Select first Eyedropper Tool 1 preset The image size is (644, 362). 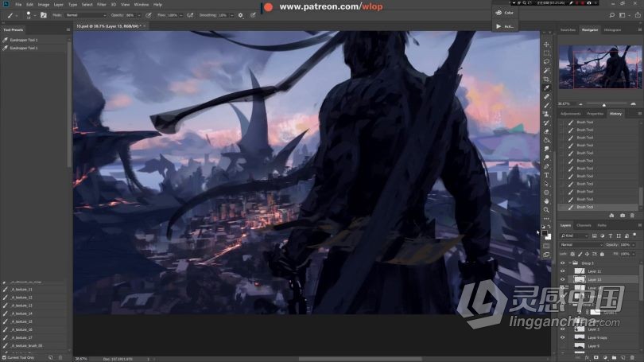(x=34, y=40)
